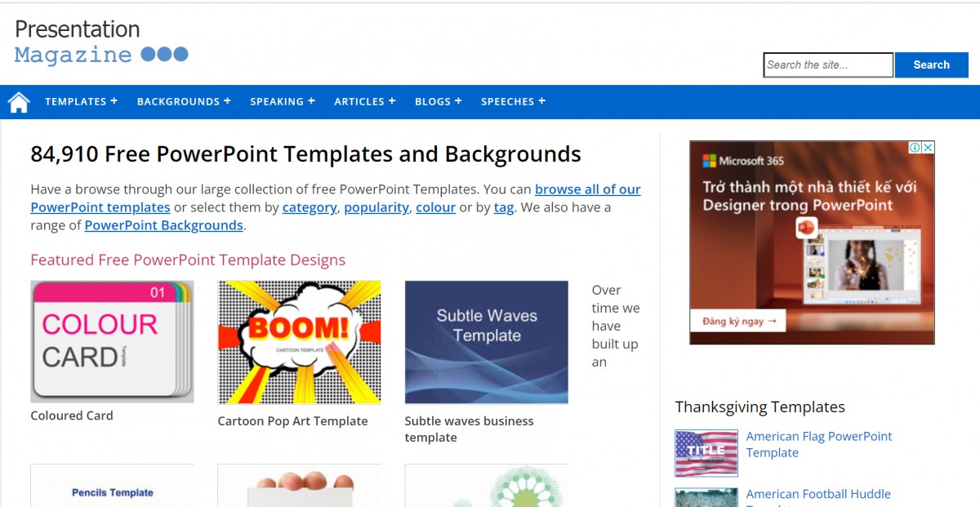
Task: Open the American Flag PowerPoint Template link
Action: point(819,444)
